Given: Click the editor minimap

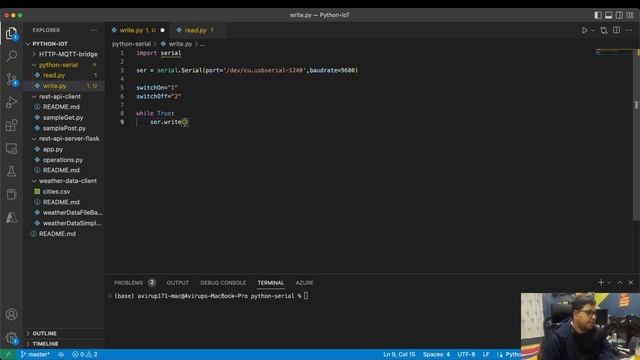Looking at the screenshot, I should pos(613,52).
